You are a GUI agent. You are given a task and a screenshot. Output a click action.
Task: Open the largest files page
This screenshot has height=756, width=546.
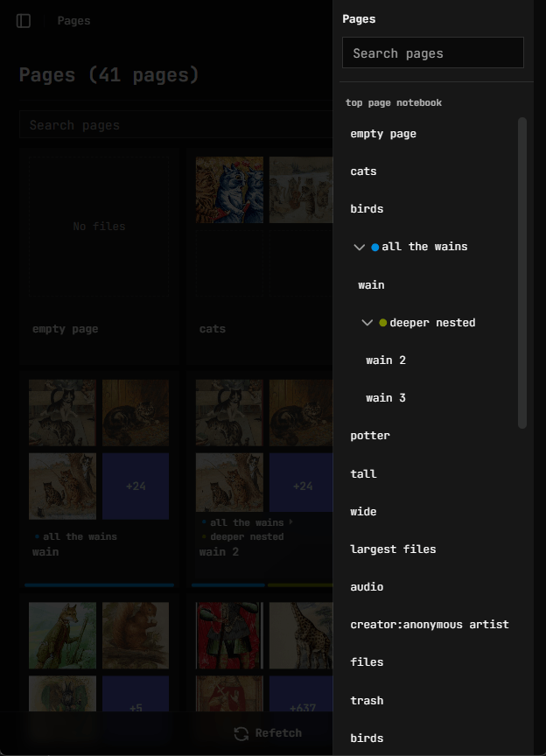pyautogui.click(x=393, y=549)
